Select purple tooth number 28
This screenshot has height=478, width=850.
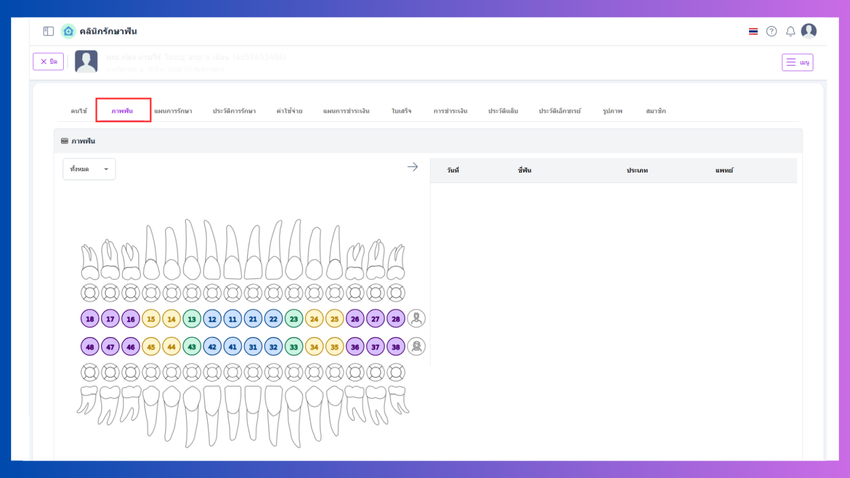[396, 319]
